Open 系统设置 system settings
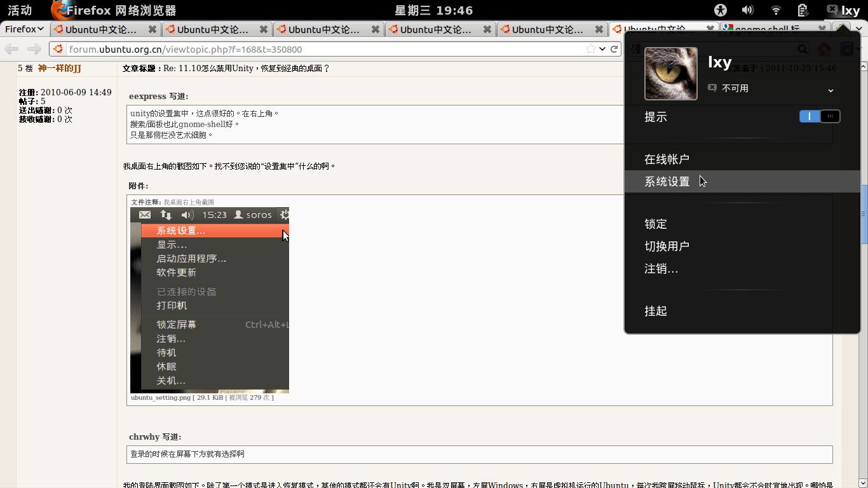Viewport: 868px width, 488px height. pyautogui.click(x=742, y=181)
